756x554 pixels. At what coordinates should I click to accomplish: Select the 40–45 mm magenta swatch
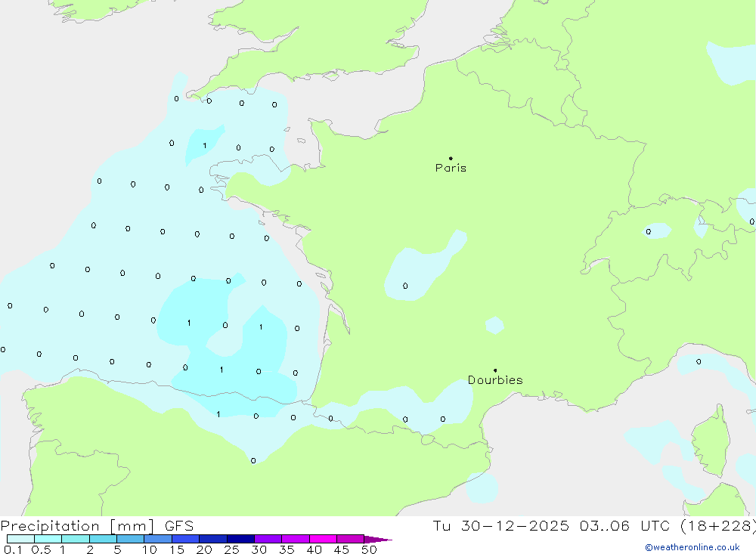click(323, 539)
